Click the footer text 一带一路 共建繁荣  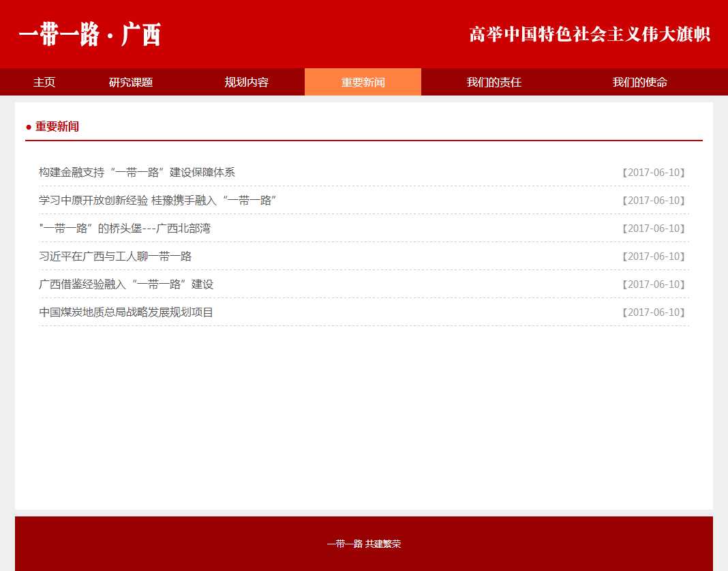click(364, 544)
